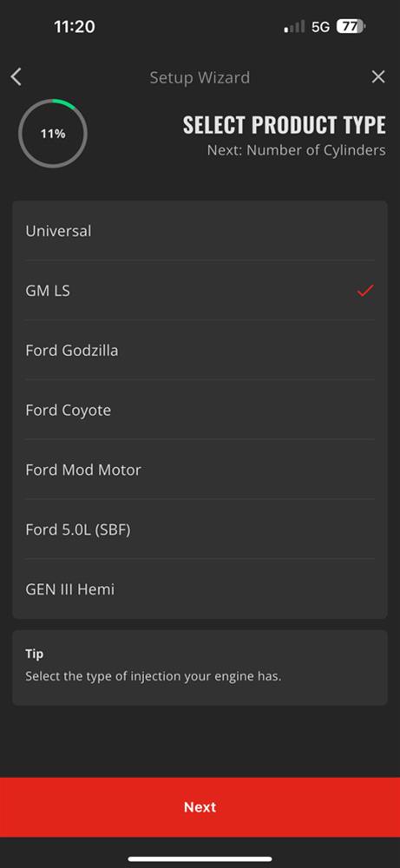Image resolution: width=400 pixels, height=868 pixels.
Task: Tap the Tip information card
Action: 200,667
